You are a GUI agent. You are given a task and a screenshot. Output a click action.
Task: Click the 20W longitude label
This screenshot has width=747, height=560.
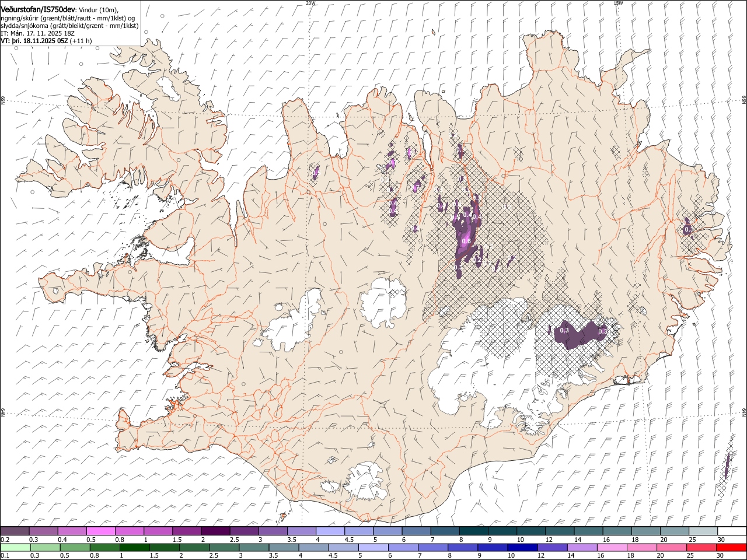[x=310, y=3]
